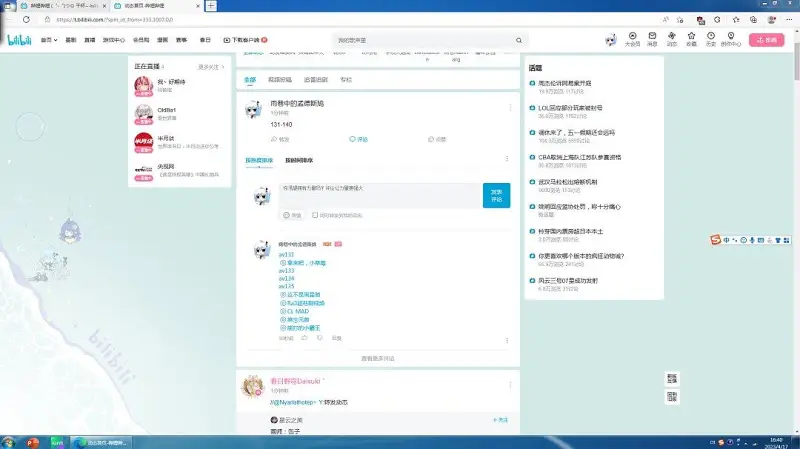Screen dimensions: 800x449
Task: Open topic LOL回应部分玩家被封号
Action: pos(570,108)
